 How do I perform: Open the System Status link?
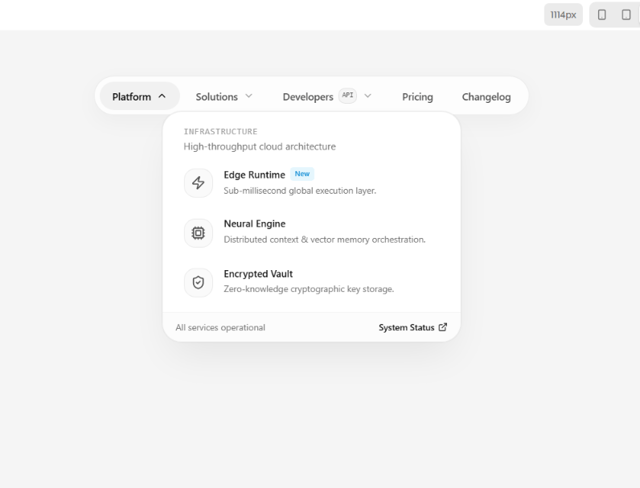413,327
